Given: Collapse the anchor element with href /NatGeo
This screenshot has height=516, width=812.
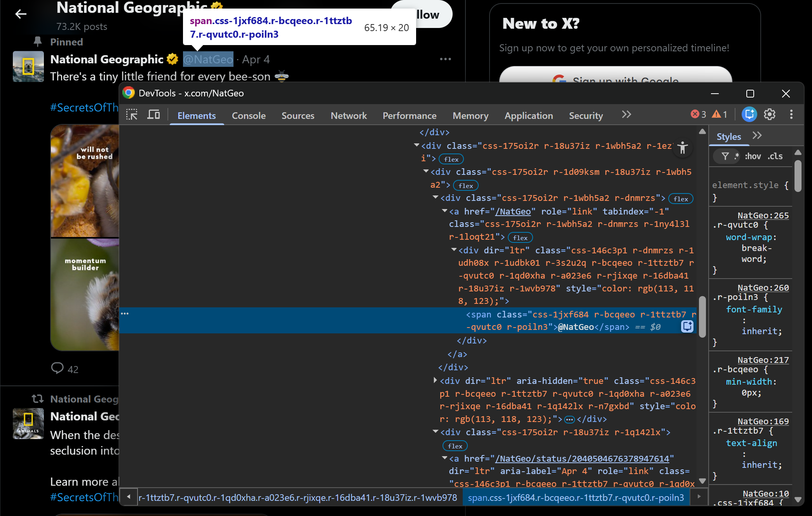Looking at the screenshot, I should (x=444, y=211).
